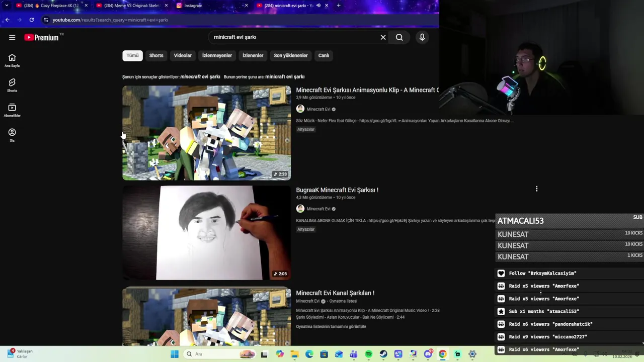Open Minecraft Evi channel avatar of first video
The image size is (644, 362).
coord(300,109)
